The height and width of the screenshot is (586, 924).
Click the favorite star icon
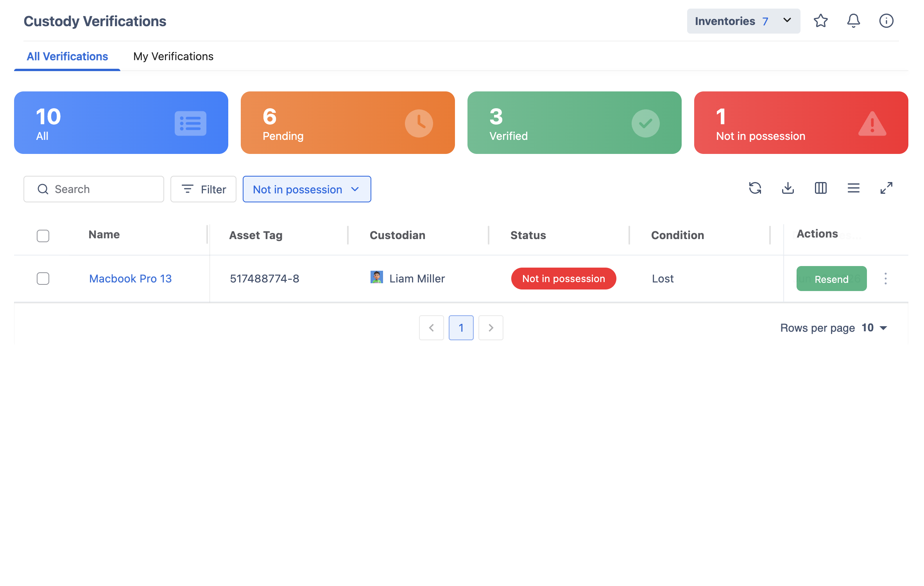[x=820, y=21]
